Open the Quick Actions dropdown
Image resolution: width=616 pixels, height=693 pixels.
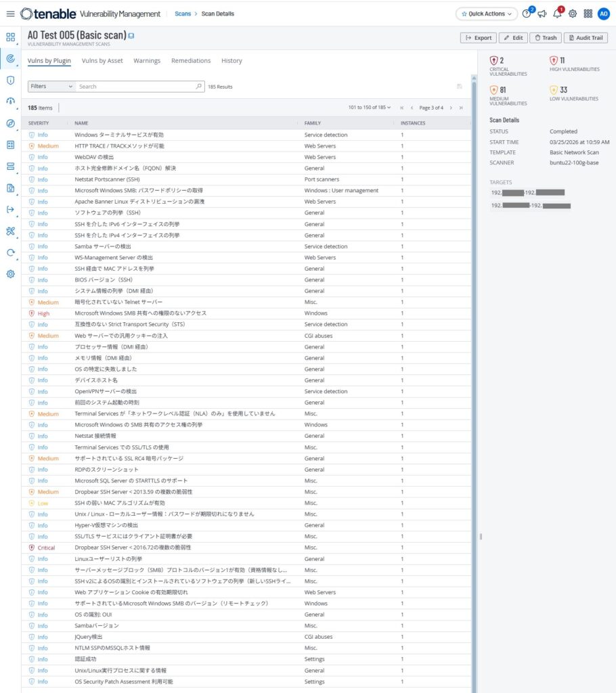pyautogui.click(x=487, y=14)
